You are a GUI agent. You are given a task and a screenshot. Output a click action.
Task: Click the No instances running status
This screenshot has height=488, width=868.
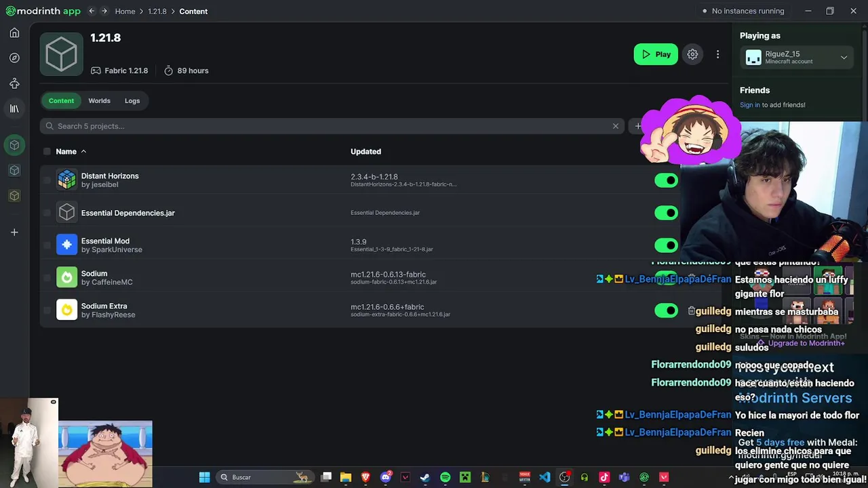743,11
